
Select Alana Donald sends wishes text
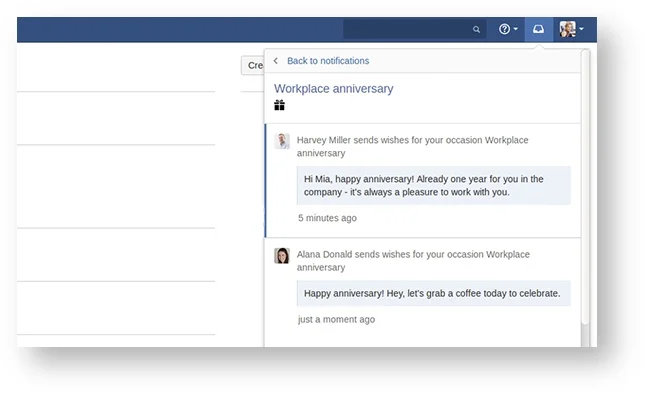(x=413, y=261)
